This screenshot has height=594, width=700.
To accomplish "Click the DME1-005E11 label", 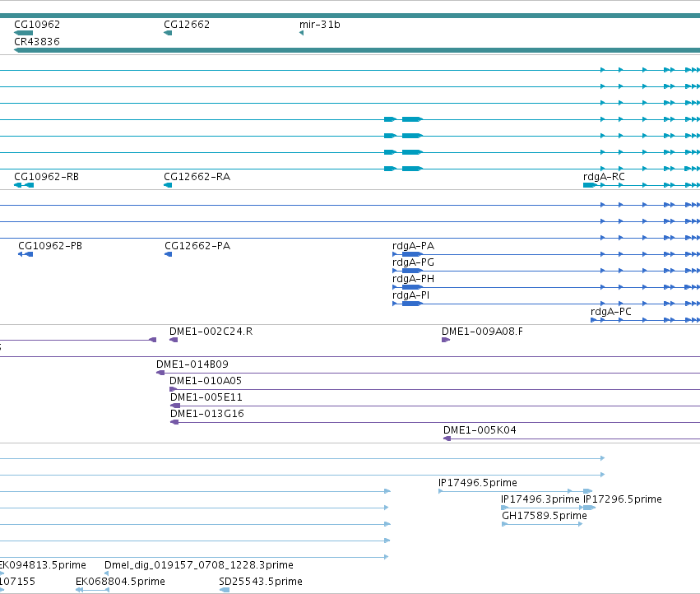I will click(x=206, y=397).
